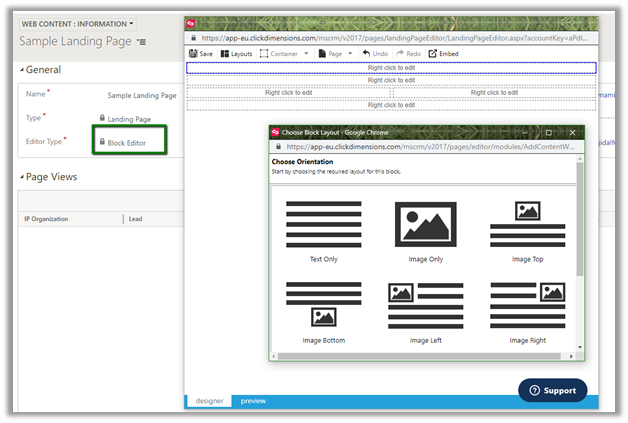The image size is (628, 423).
Task: Collapse the General section
Action: pyautogui.click(x=23, y=70)
